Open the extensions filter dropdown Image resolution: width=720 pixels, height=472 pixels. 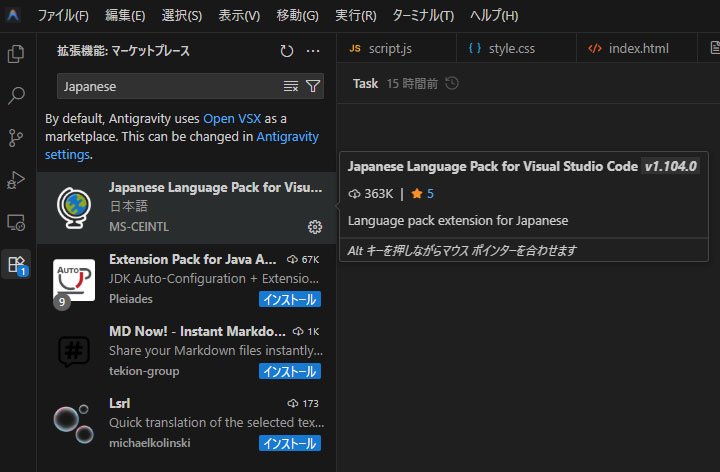pyautogui.click(x=312, y=87)
